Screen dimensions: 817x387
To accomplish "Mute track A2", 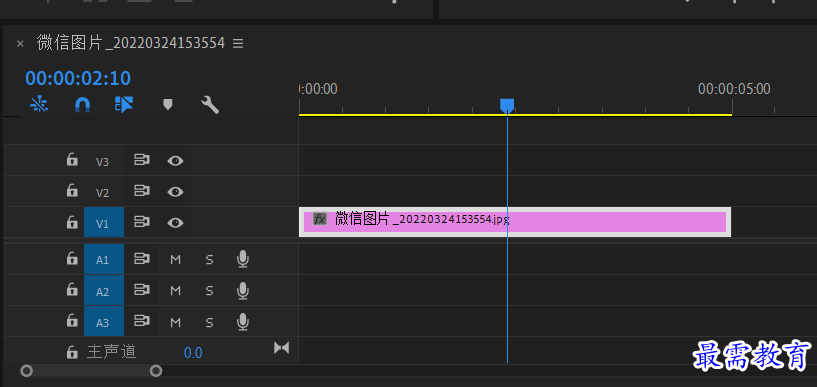I will tap(176, 291).
